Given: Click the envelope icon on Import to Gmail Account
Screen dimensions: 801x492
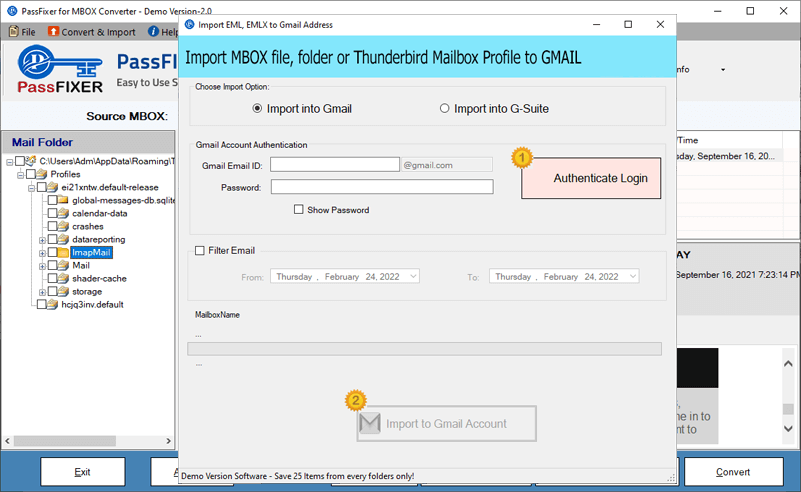Looking at the screenshot, I should (x=370, y=423).
